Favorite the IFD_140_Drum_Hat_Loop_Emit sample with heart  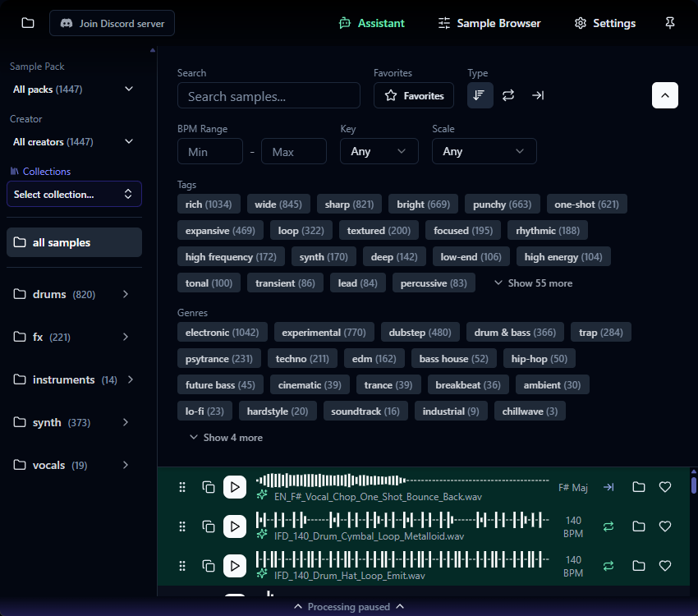click(x=665, y=566)
